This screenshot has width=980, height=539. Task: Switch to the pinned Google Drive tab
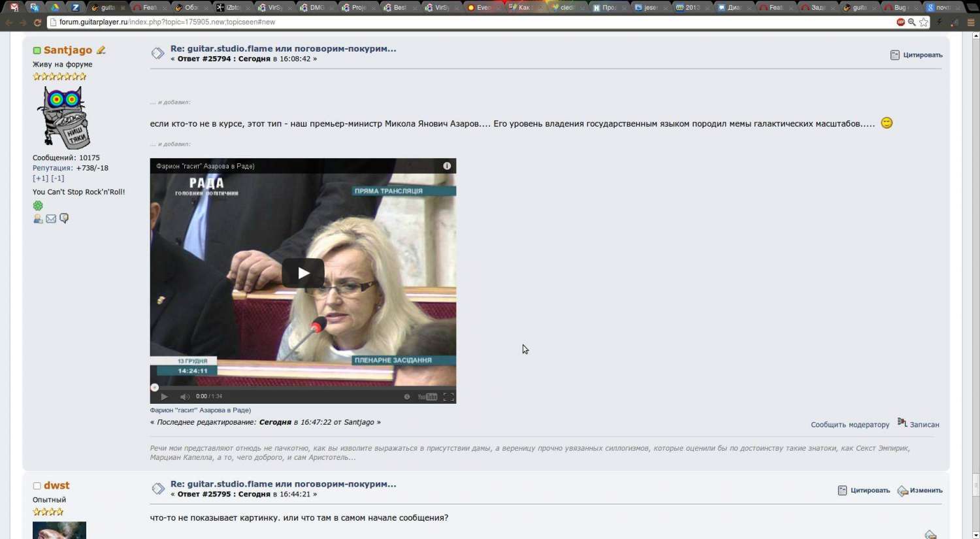[55, 7]
